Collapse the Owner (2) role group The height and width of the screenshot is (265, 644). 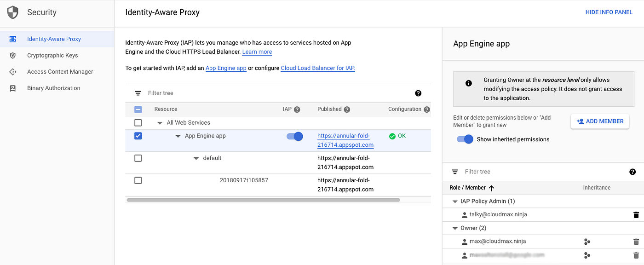[454, 228]
